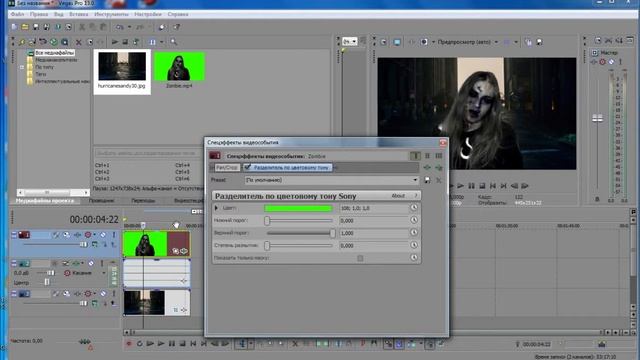The width and height of the screenshot is (640, 360).
Task: Open the audio track 2 pan mode dropdown
Action: click(x=103, y=273)
